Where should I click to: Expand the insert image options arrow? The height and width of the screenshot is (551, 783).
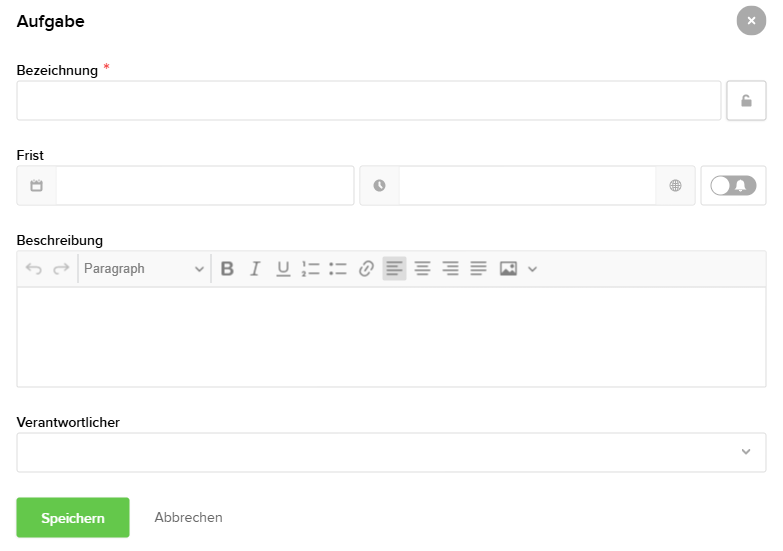pyautogui.click(x=533, y=269)
